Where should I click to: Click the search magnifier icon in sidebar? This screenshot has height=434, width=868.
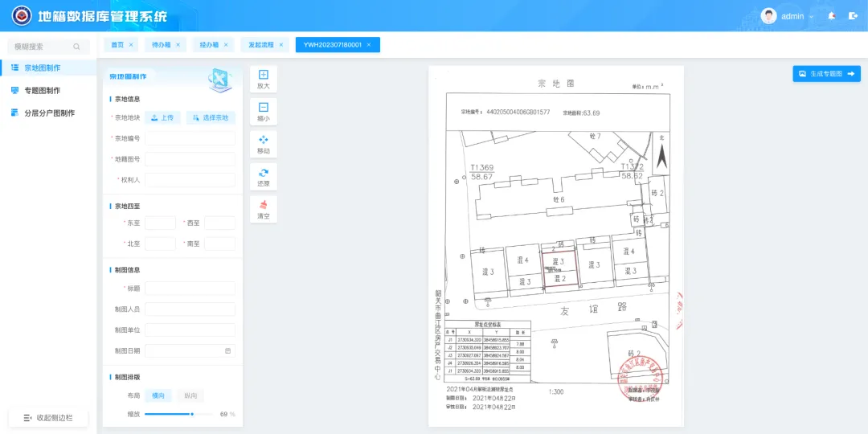76,47
